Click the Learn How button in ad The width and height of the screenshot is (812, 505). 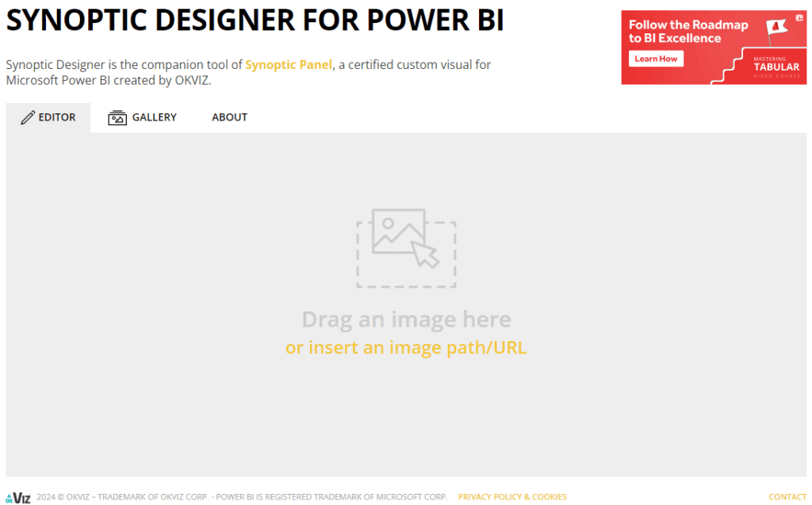click(x=656, y=59)
